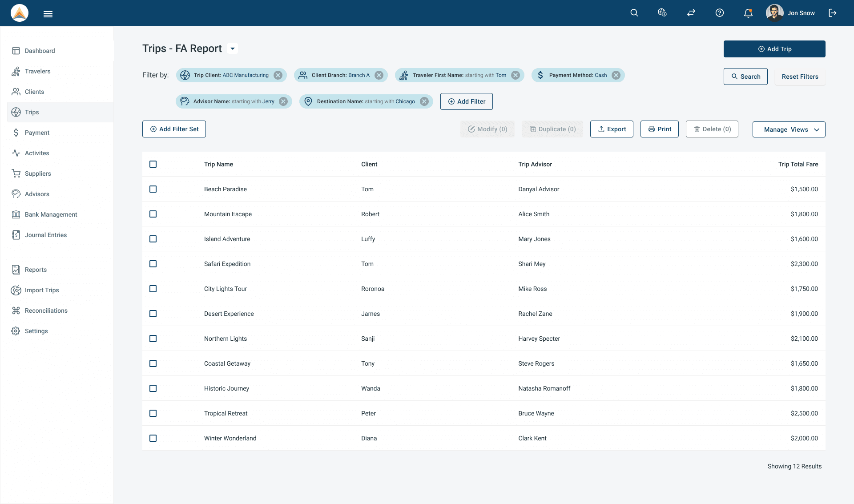Open the hamburger menu icon

coord(48,14)
